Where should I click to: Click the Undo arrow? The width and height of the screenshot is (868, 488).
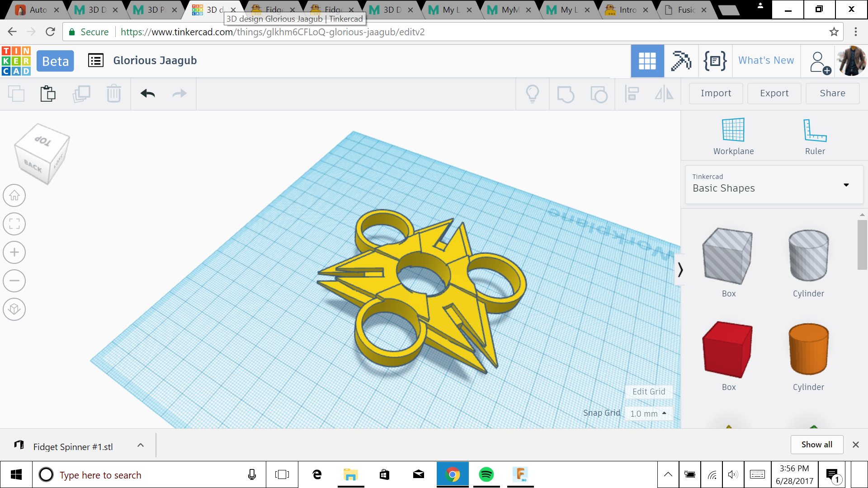[x=147, y=94]
